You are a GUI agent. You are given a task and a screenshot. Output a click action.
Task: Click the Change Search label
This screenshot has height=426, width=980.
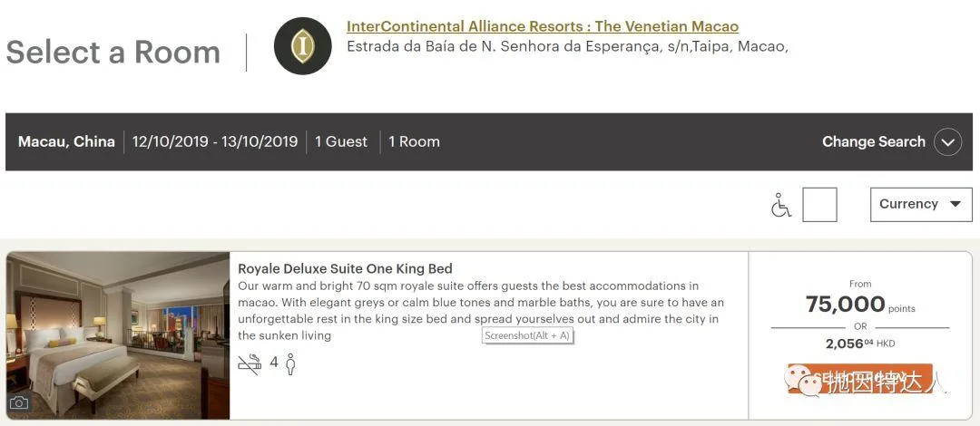(873, 142)
